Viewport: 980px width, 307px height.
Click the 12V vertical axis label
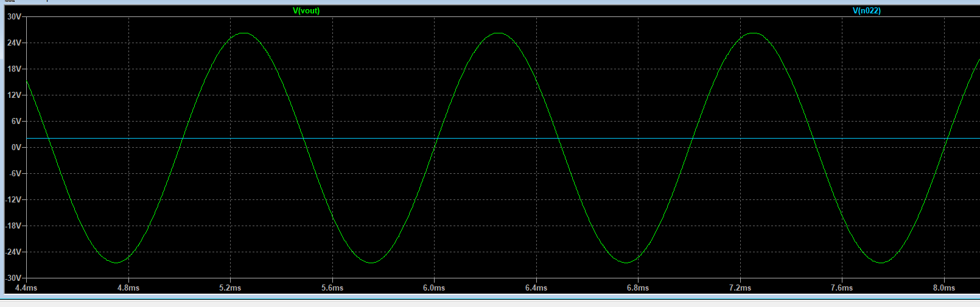tap(14, 95)
